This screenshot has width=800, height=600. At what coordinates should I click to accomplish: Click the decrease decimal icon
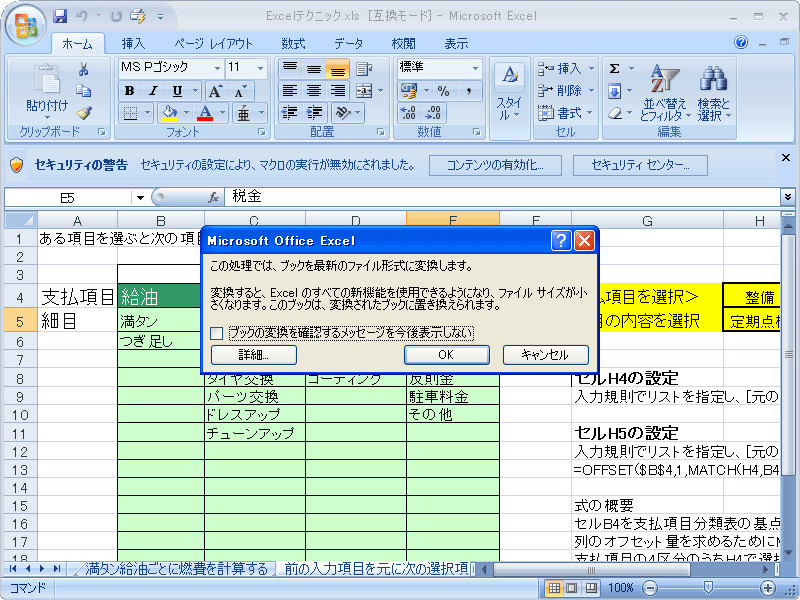click(x=434, y=113)
